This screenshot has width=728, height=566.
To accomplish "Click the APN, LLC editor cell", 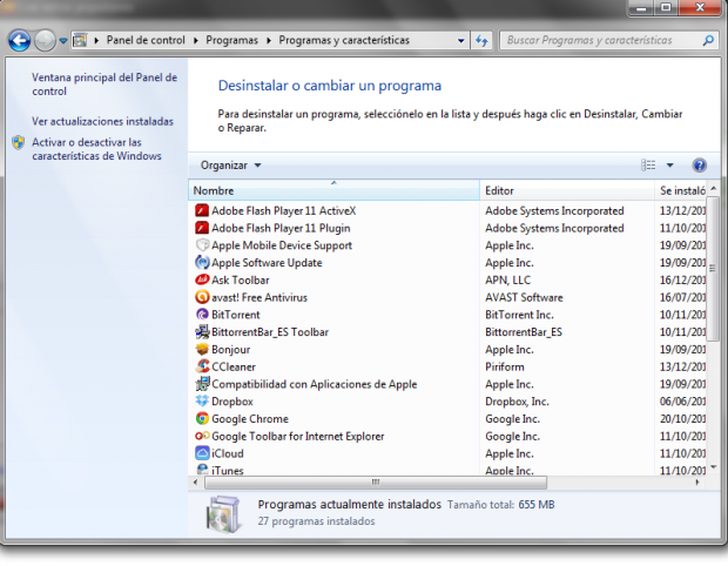I will (x=508, y=280).
